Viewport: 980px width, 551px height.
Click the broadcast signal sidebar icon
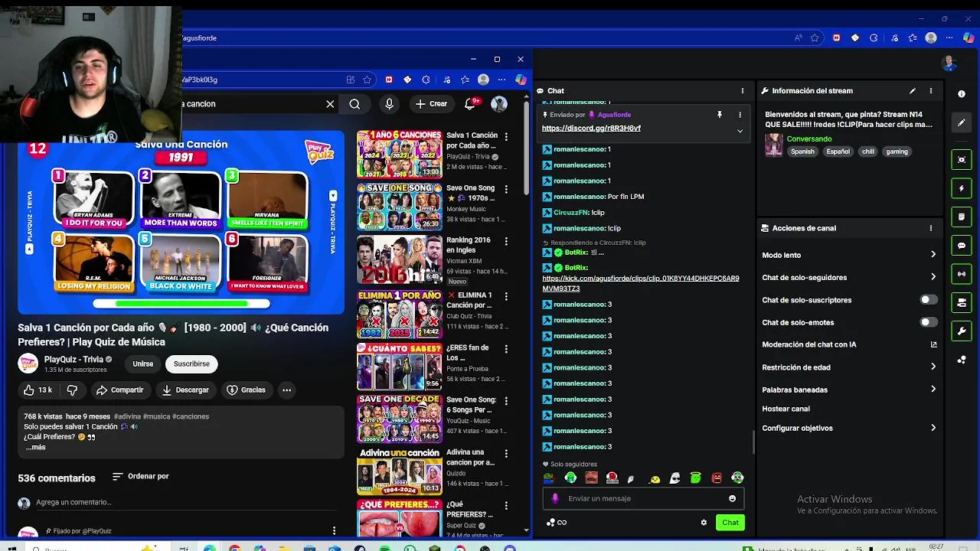pos(962,274)
